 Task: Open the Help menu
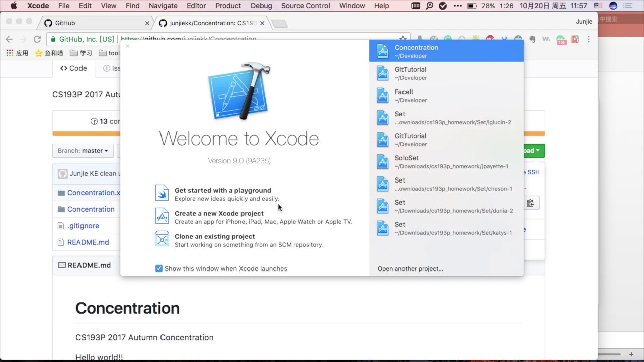[x=382, y=6]
